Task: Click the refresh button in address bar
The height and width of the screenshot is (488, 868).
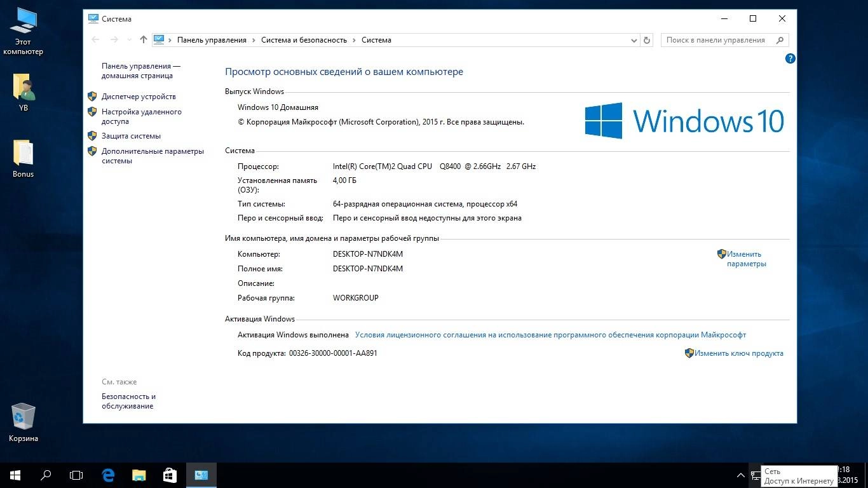Action: point(647,40)
